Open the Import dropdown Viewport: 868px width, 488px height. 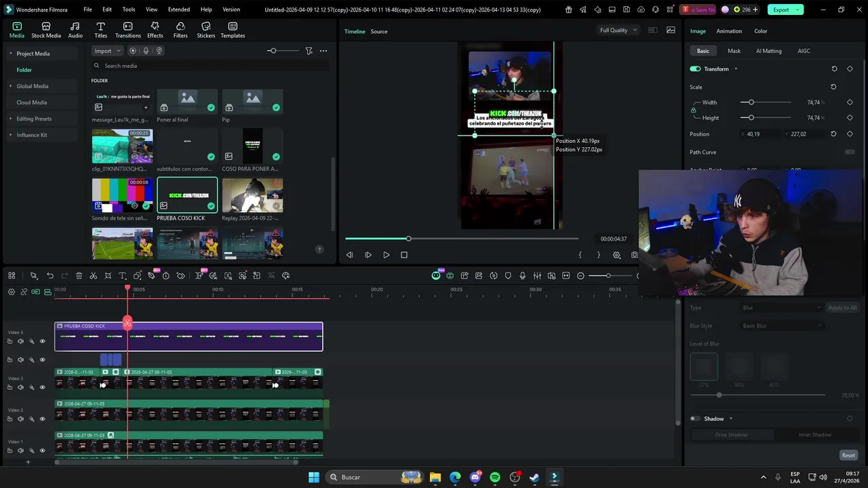click(107, 51)
